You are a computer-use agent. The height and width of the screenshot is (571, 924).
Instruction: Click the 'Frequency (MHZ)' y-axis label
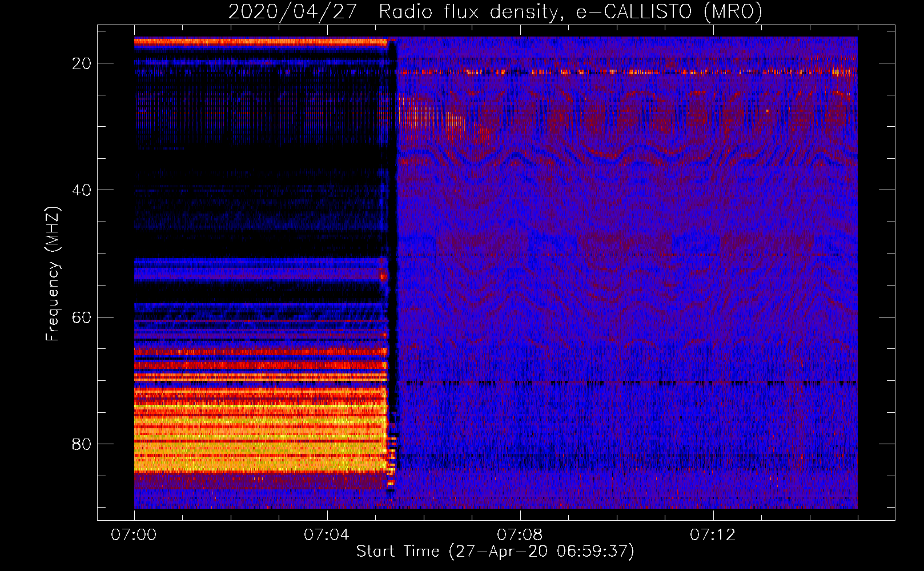pyautogui.click(x=53, y=274)
